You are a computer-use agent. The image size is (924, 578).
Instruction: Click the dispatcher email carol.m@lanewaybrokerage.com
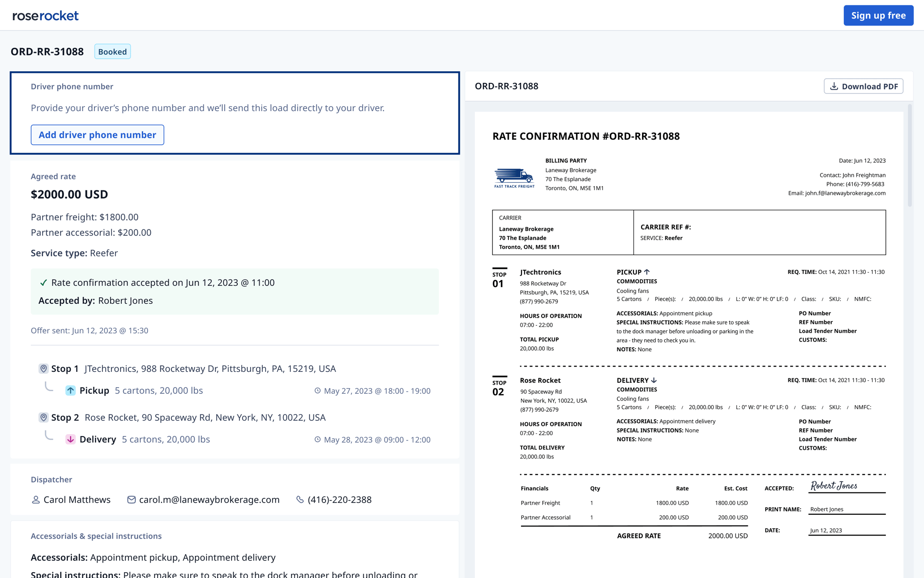(209, 499)
